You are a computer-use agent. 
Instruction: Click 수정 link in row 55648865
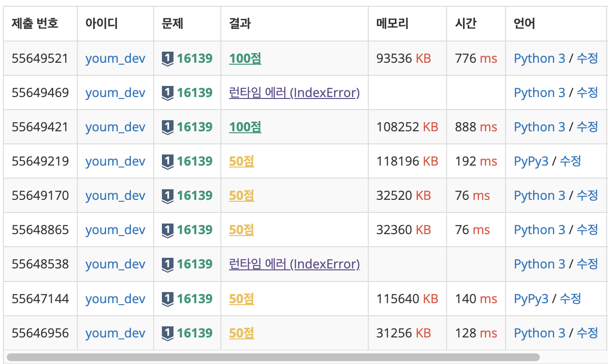point(588,230)
